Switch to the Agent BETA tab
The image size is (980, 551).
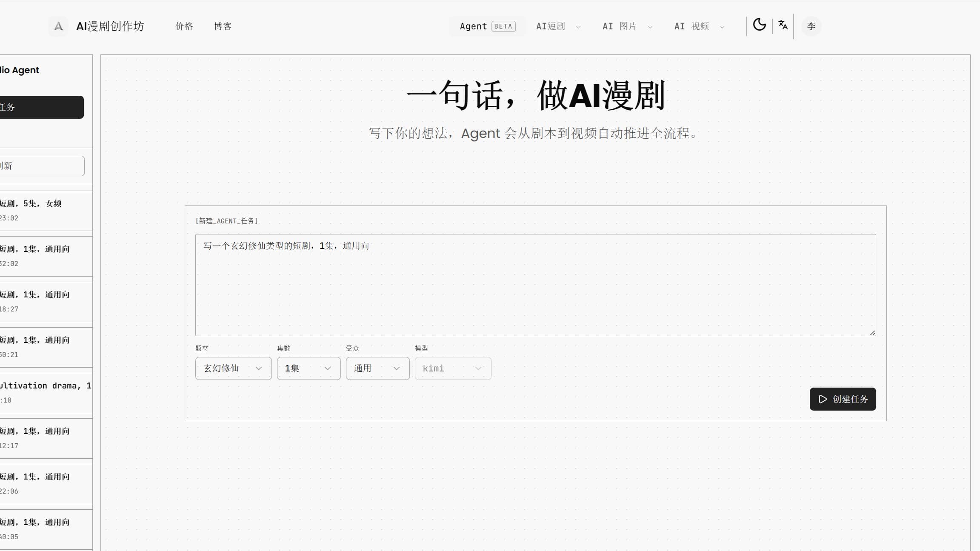coord(486,26)
